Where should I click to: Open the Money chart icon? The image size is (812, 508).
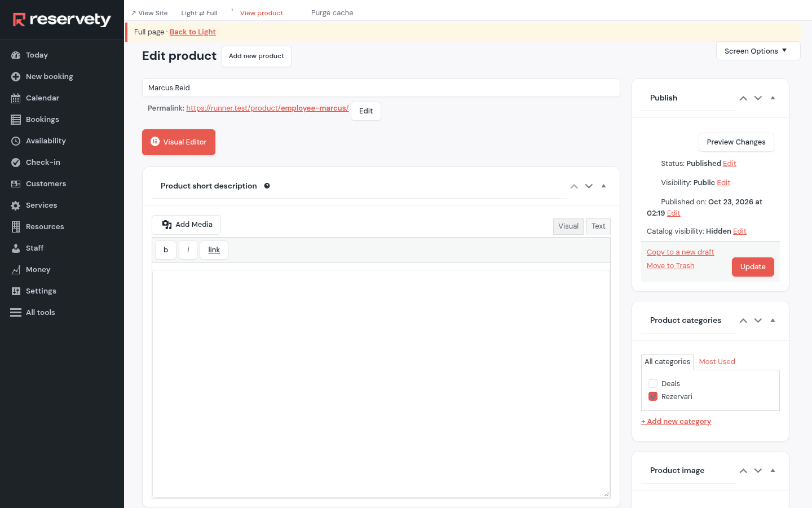(x=16, y=270)
